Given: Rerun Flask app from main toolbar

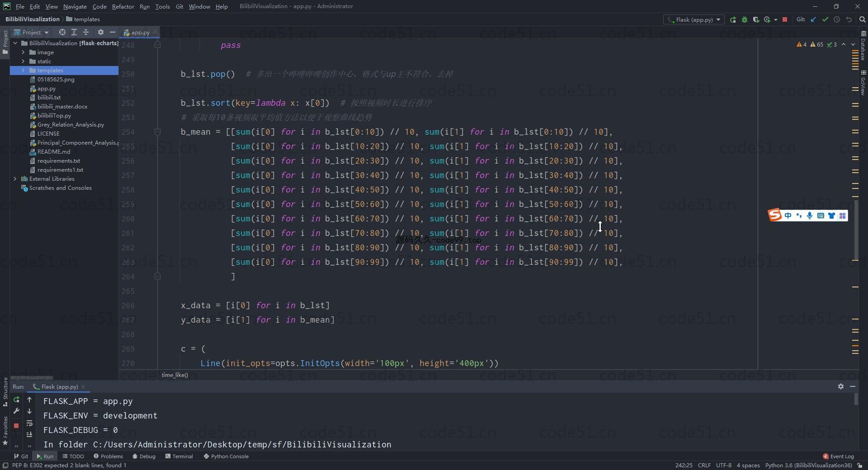Looking at the screenshot, I should coord(733,19).
